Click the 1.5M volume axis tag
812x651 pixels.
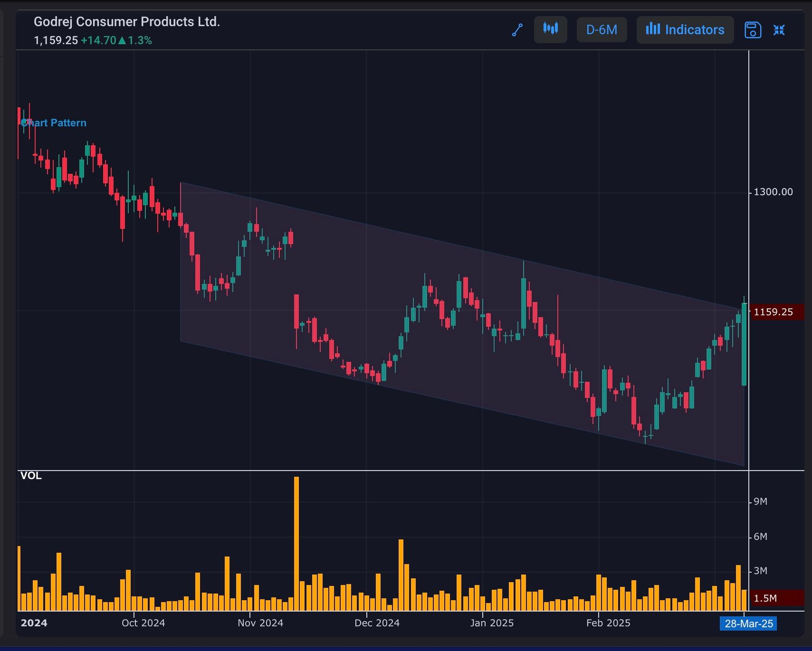(776, 598)
